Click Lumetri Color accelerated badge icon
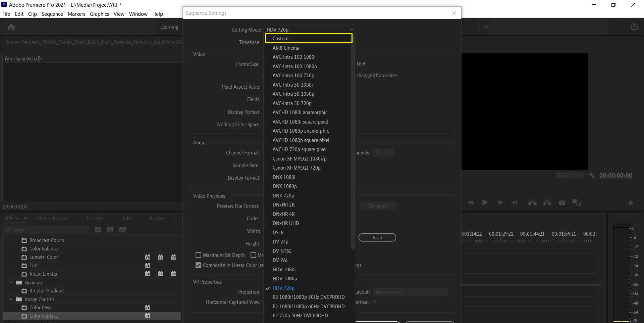Screen dimensions: 644x323 (147, 257)
